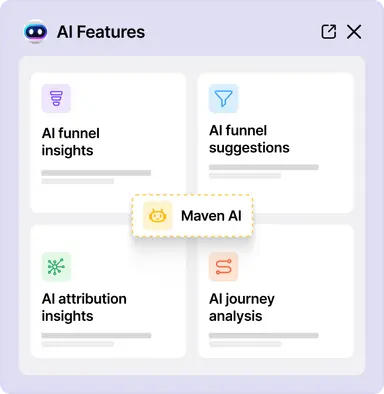The width and height of the screenshot is (384, 394).
Task: Click the AI Features panel title
Action: coord(101,32)
